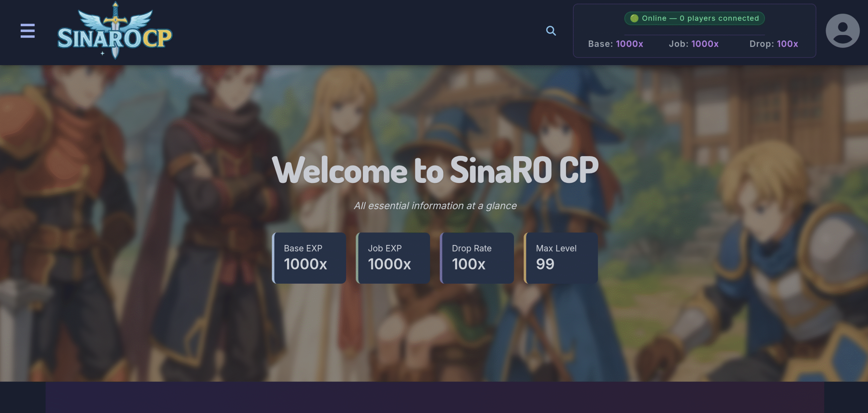Click the Welcome to SinaRO CP heading
Screen dimensions: 868x413
[x=435, y=170]
